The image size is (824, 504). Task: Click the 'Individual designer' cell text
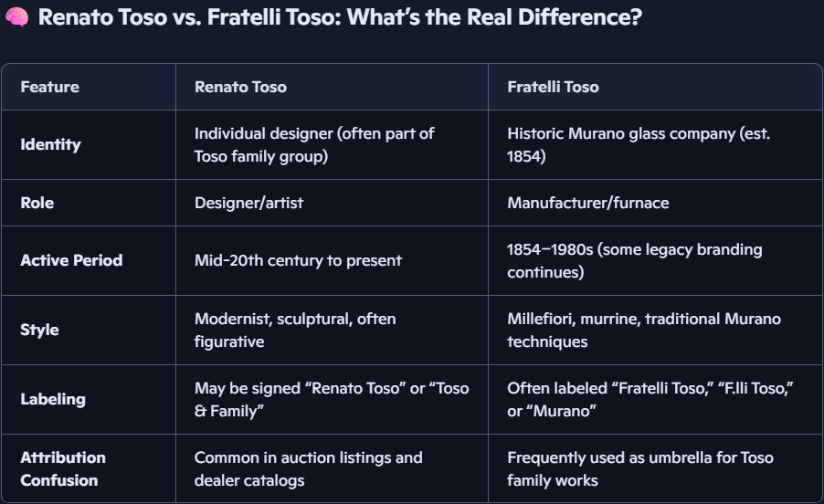click(x=314, y=144)
